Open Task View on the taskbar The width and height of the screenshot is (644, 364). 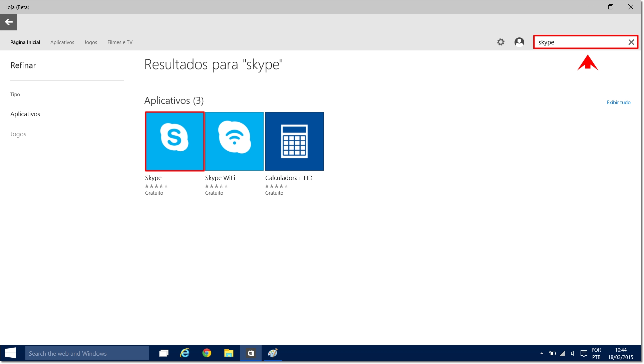click(x=164, y=353)
